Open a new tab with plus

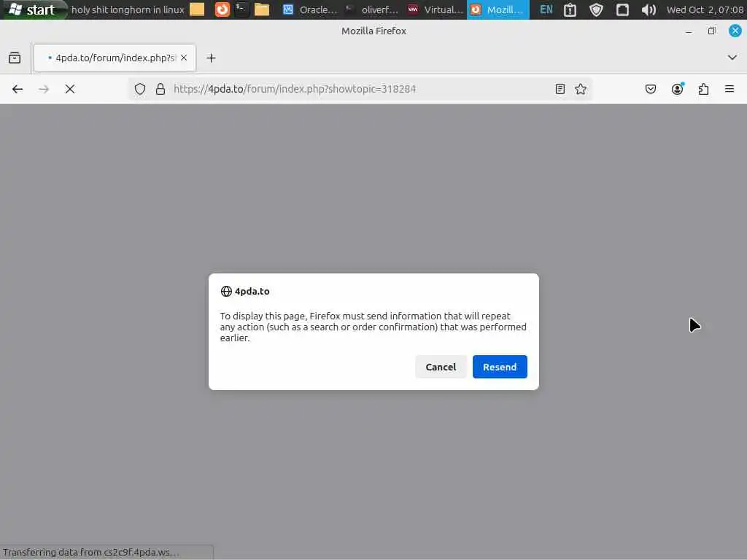[x=211, y=58]
